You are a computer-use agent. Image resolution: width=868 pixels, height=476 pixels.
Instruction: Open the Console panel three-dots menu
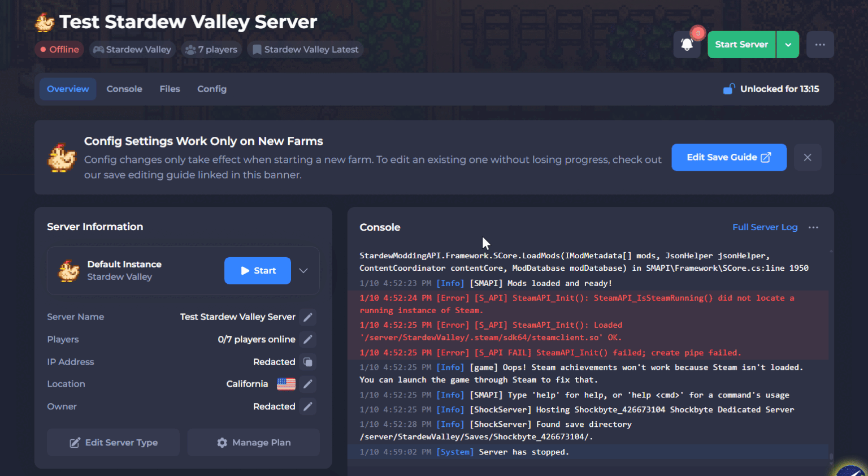pyautogui.click(x=813, y=227)
